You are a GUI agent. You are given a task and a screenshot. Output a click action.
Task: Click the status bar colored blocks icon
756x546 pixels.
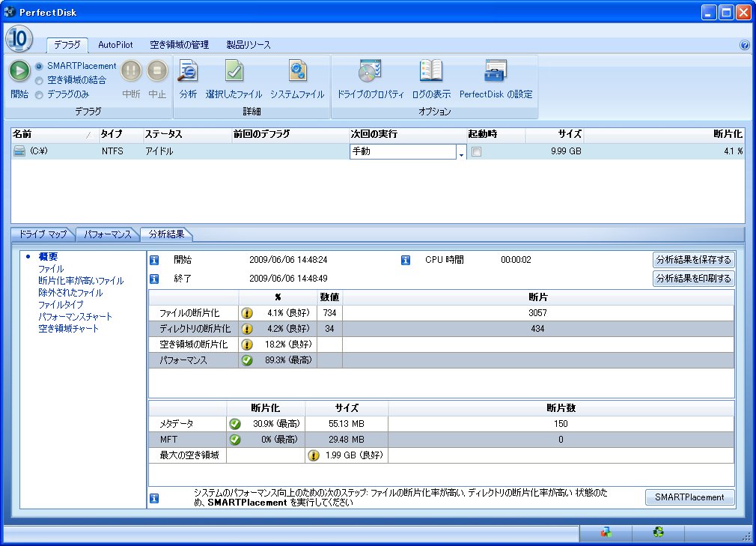[x=606, y=532]
